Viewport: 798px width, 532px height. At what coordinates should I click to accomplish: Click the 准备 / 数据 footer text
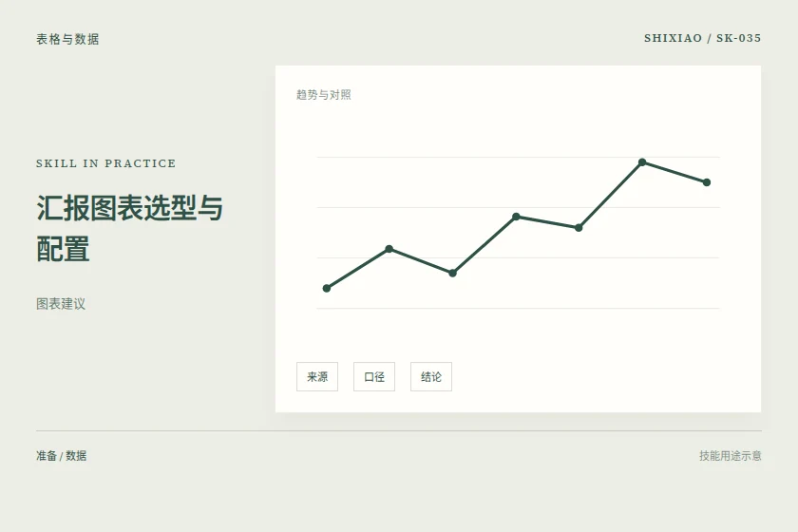61,456
